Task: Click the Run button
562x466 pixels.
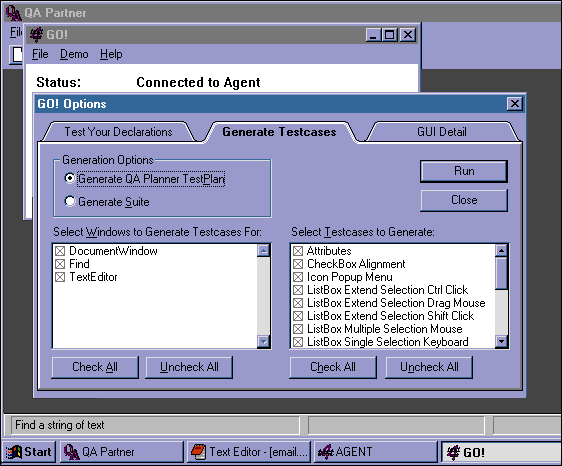Action: [x=464, y=171]
